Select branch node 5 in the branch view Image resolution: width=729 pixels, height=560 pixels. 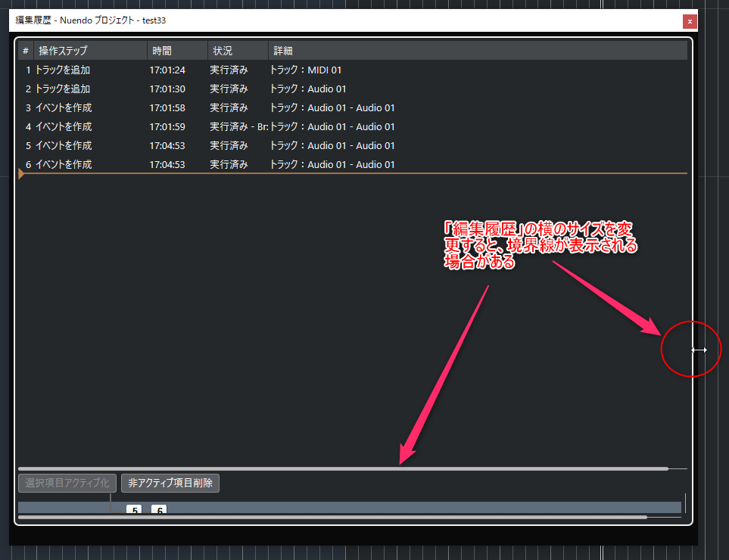point(134,509)
